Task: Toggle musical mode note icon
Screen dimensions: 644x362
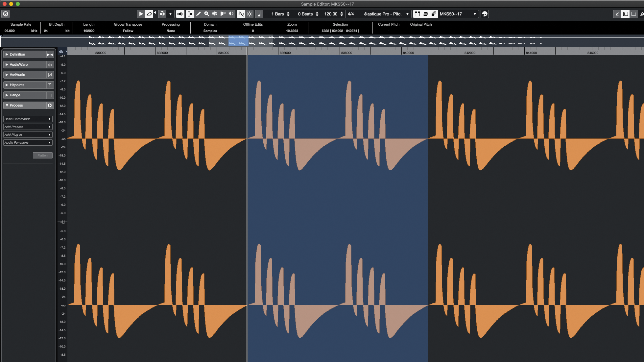Action: pos(259,14)
